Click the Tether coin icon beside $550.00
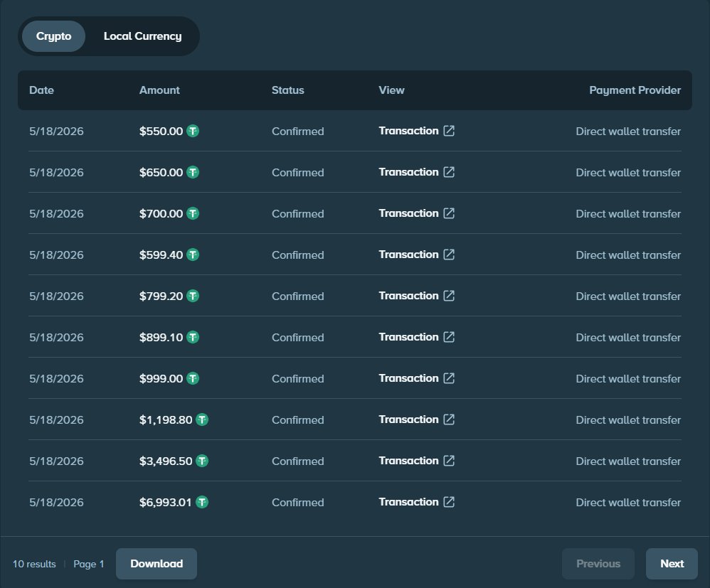 193,131
